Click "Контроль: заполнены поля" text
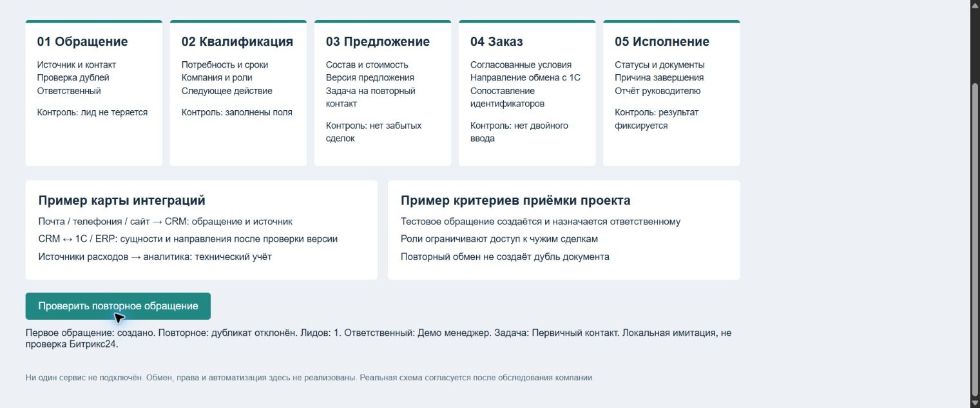Viewport: 980px width, 408px height. click(237, 113)
